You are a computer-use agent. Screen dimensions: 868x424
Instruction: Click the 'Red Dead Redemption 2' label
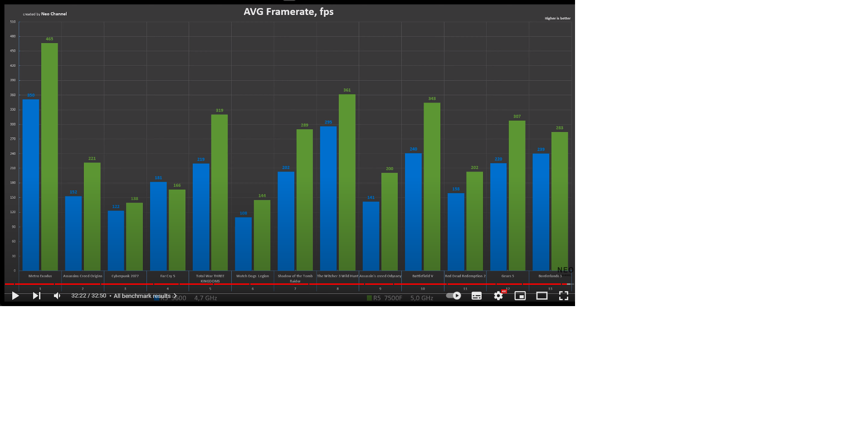point(465,276)
